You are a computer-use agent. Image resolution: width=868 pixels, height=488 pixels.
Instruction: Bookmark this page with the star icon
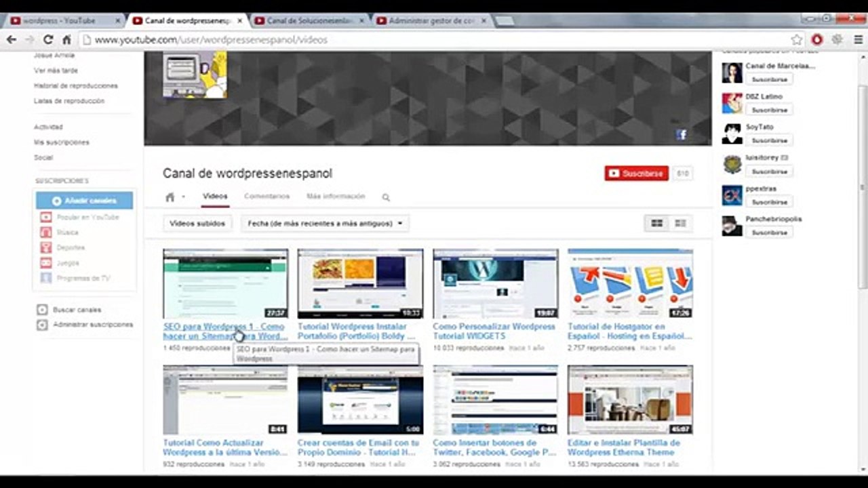(797, 40)
